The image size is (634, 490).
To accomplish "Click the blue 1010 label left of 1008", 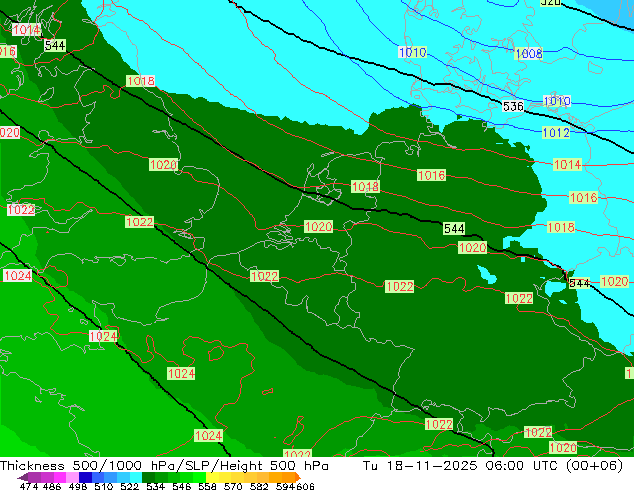I will [412, 52].
